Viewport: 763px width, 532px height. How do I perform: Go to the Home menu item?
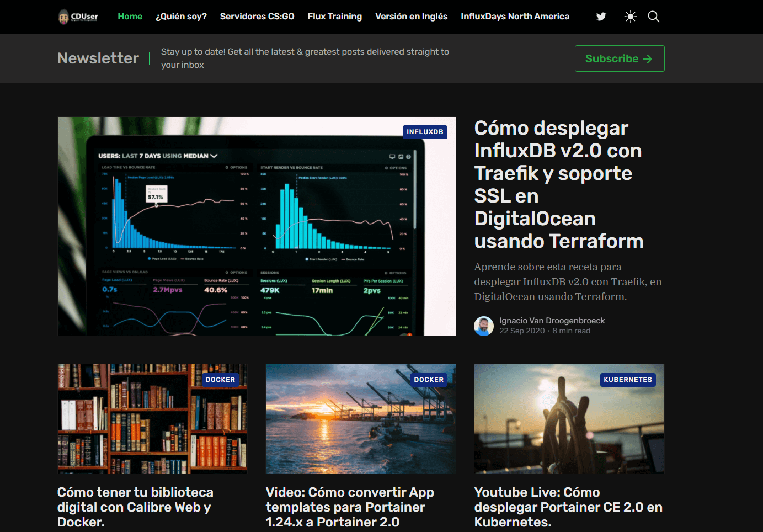(130, 17)
